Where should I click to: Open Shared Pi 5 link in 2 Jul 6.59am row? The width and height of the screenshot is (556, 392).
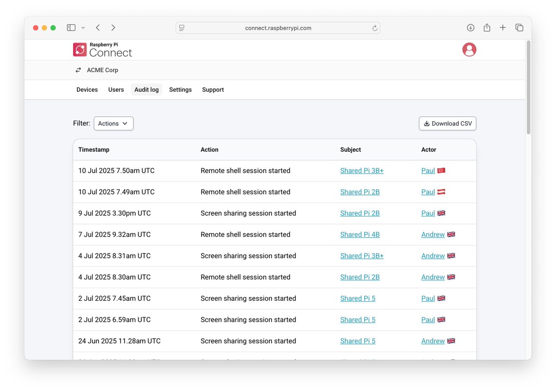pyautogui.click(x=358, y=320)
